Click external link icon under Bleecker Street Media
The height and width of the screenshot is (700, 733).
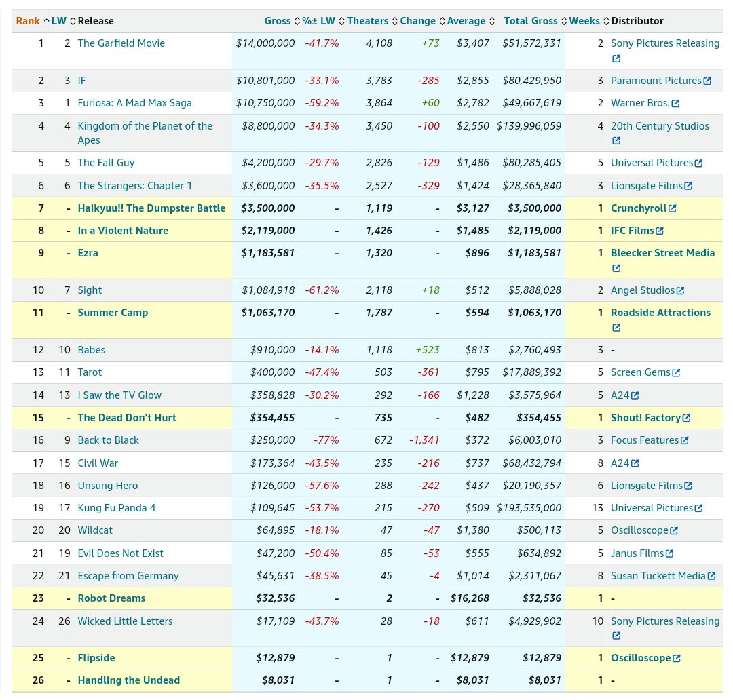(616, 268)
